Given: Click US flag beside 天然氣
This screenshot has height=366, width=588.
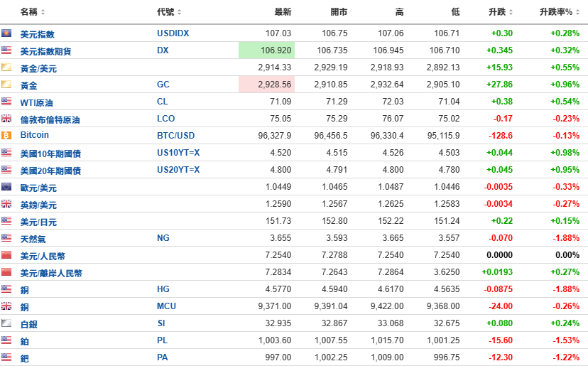Looking at the screenshot, I should coord(6,237).
